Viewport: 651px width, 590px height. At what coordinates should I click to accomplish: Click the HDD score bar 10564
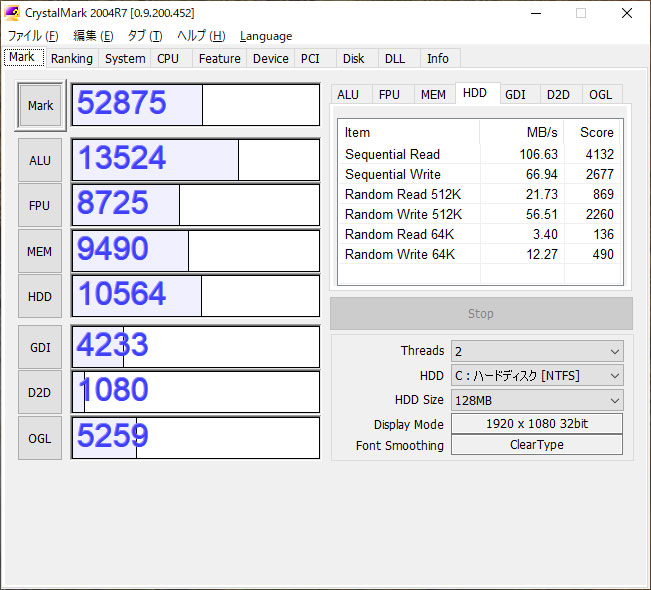196,296
